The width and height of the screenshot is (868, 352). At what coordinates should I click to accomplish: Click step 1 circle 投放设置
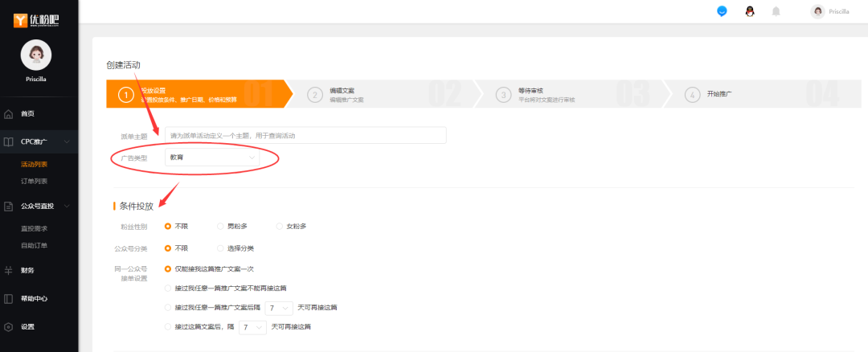tap(126, 95)
